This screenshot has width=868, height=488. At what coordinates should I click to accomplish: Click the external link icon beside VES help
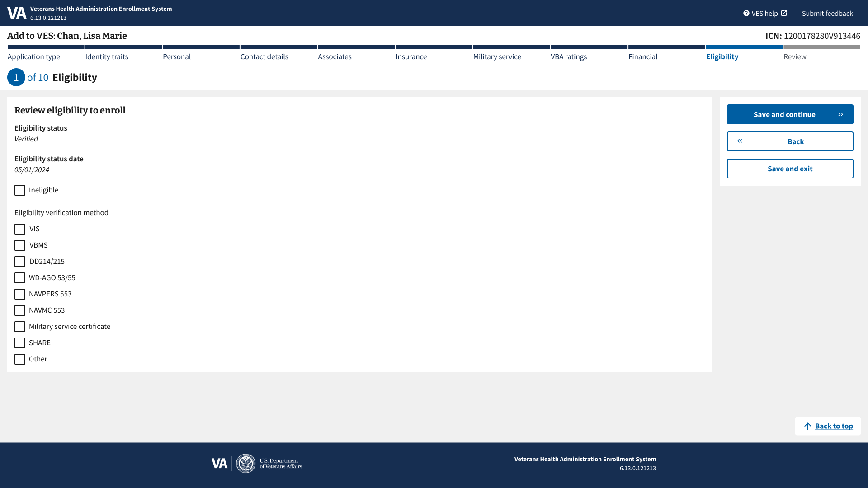click(784, 13)
